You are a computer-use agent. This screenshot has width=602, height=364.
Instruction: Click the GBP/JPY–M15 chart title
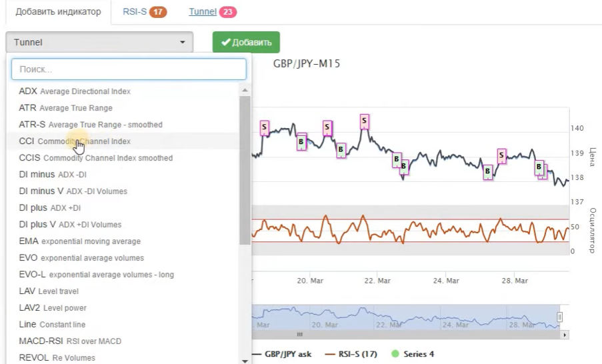pyautogui.click(x=307, y=63)
